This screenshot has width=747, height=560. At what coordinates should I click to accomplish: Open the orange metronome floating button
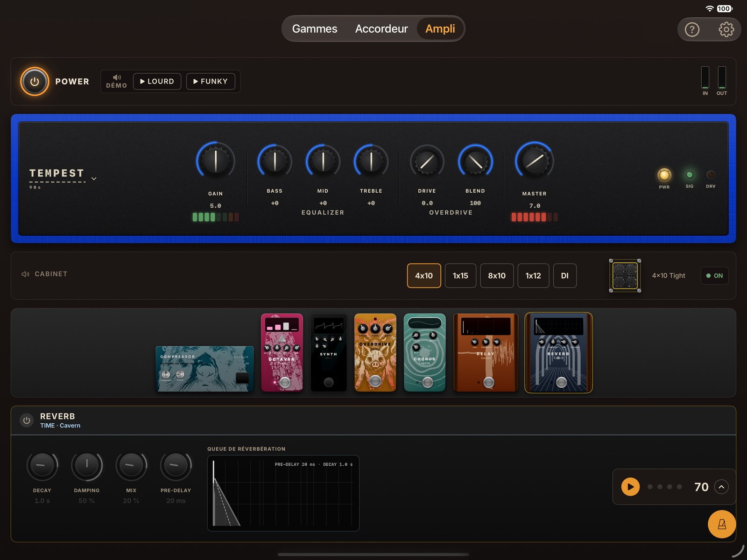(722, 524)
